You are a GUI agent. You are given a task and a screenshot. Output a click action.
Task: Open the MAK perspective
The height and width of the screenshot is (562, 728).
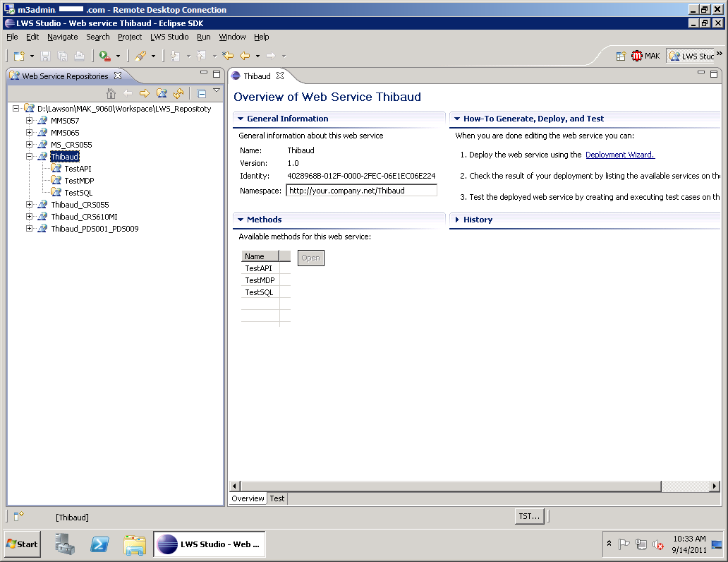[x=645, y=56]
